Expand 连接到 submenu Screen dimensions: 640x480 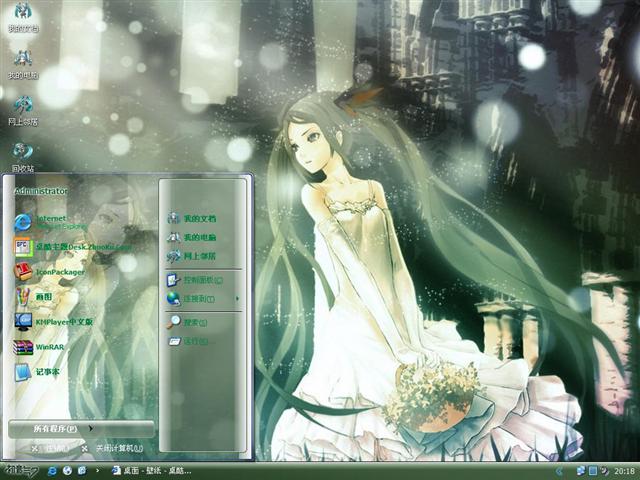[203, 299]
